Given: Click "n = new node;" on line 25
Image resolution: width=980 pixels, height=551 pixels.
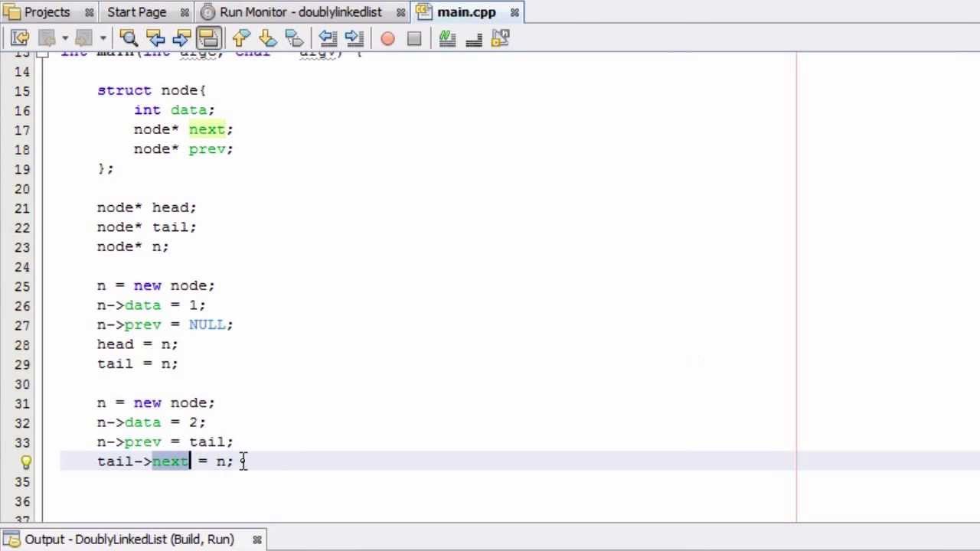Looking at the screenshot, I should point(156,285).
